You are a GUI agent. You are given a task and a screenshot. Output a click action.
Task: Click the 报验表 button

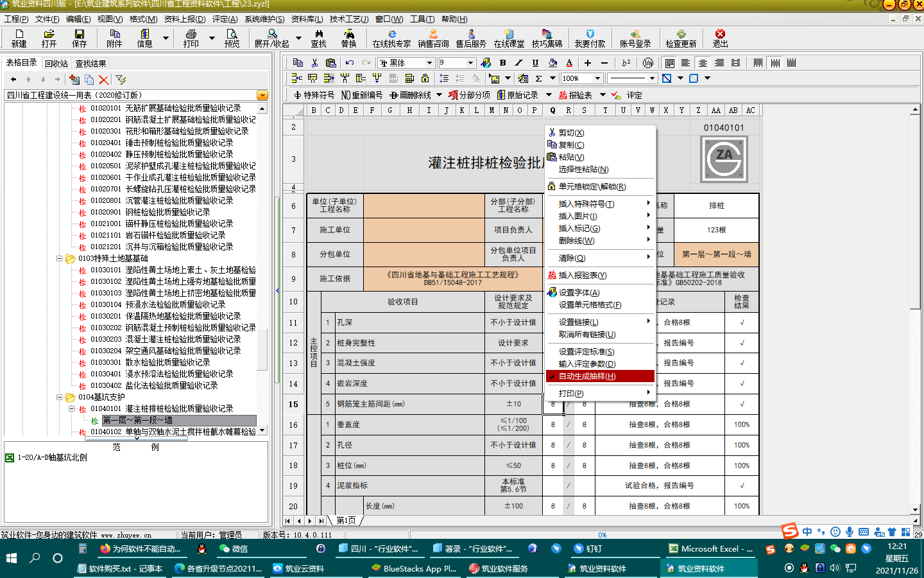point(576,95)
